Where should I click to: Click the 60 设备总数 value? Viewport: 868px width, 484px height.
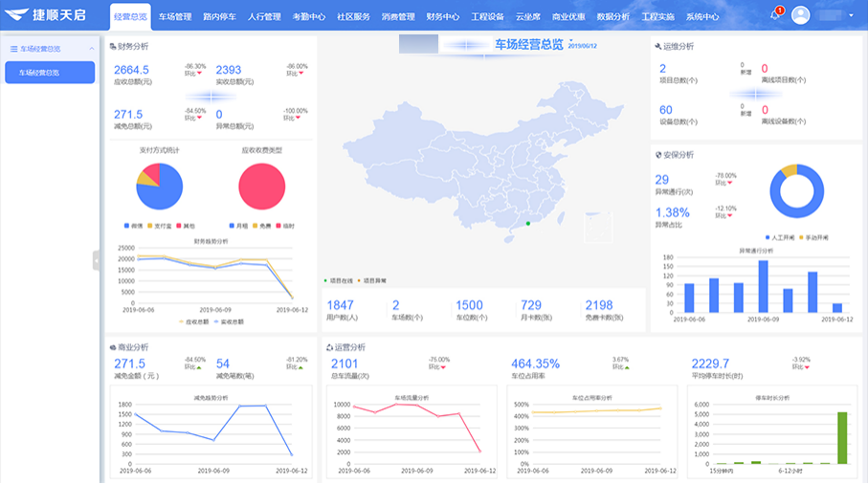665,110
